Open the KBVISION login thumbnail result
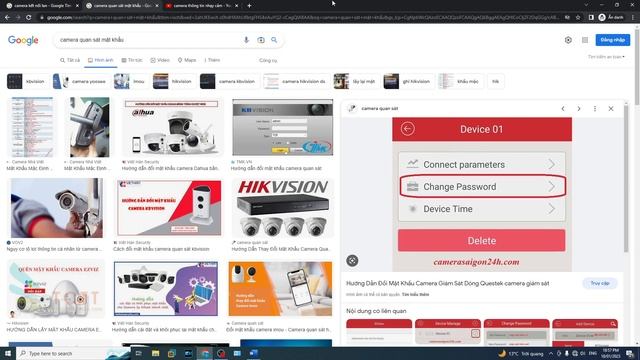640x360 pixels. click(x=282, y=127)
